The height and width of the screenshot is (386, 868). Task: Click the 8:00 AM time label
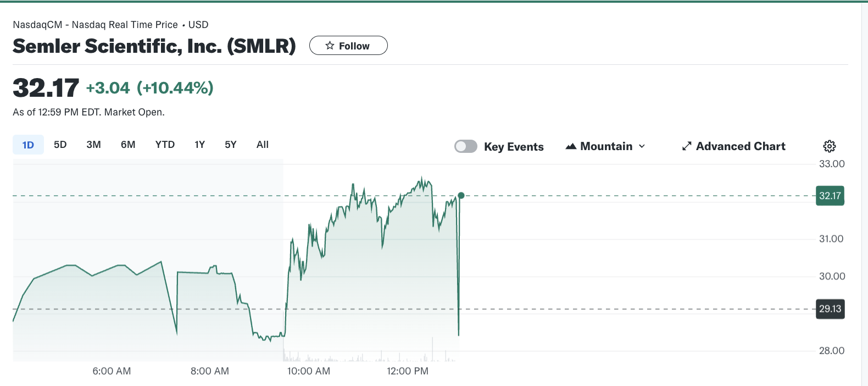click(x=210, y=371)
